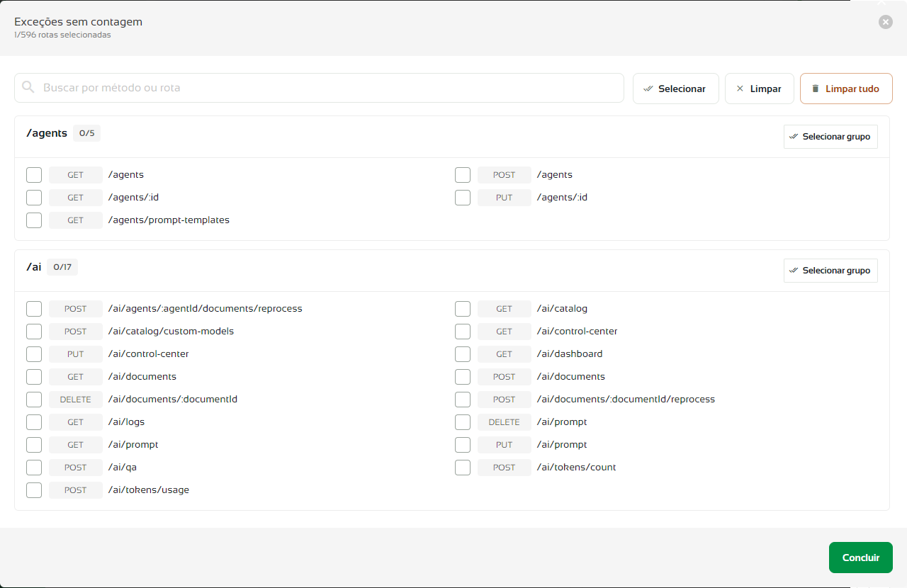Click the 0/17 counter badge
907x588 pixels.
pos(62,267)
